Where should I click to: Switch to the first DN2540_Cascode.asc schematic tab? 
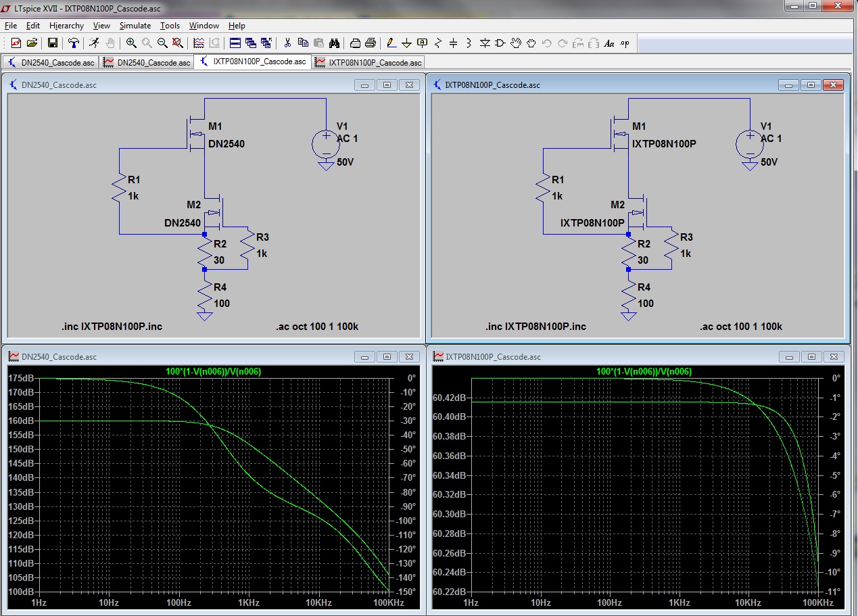tap(51, 62)
